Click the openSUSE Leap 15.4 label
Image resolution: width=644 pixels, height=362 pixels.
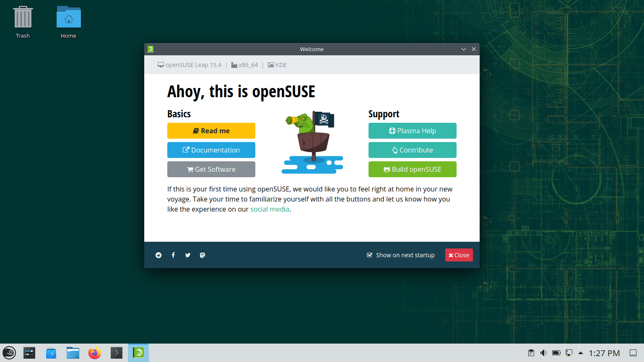click(190, 65)
